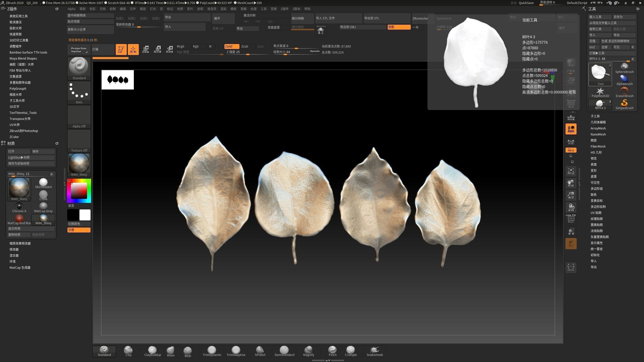The height and width of the screenshot is (362, 644).
Task: Open Xpose via its icon on the right shelf
Action: pyautogui.click(x=571, y=267)
